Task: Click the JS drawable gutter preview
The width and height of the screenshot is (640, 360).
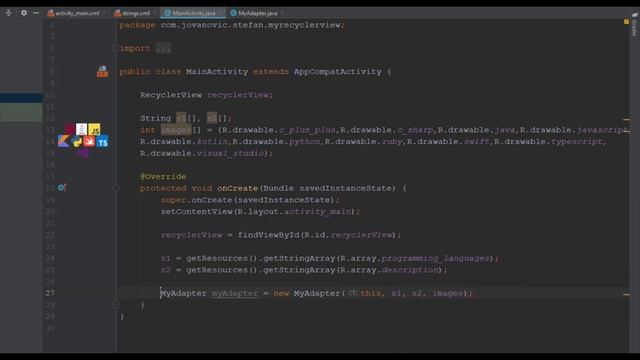Action: click(94, 130)
